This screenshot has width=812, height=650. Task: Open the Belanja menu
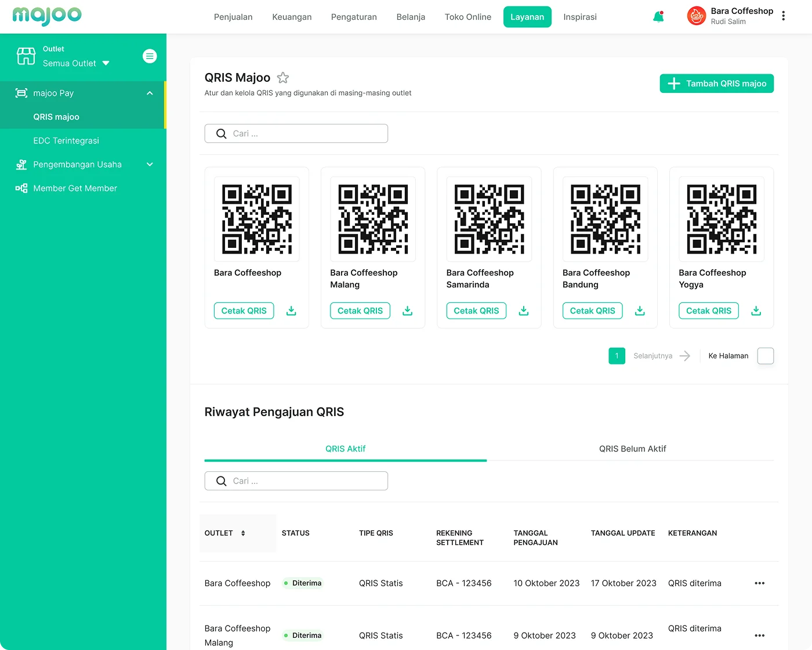[411, 17]
